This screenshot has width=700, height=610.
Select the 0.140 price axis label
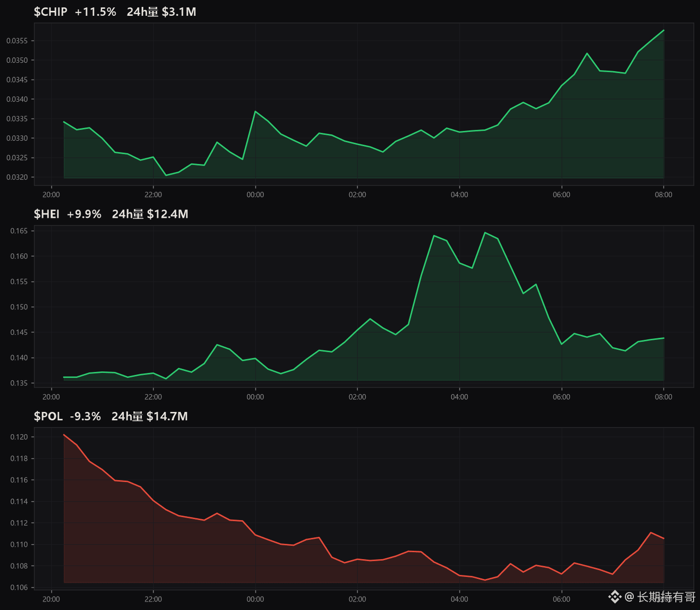tap(19, 358)
